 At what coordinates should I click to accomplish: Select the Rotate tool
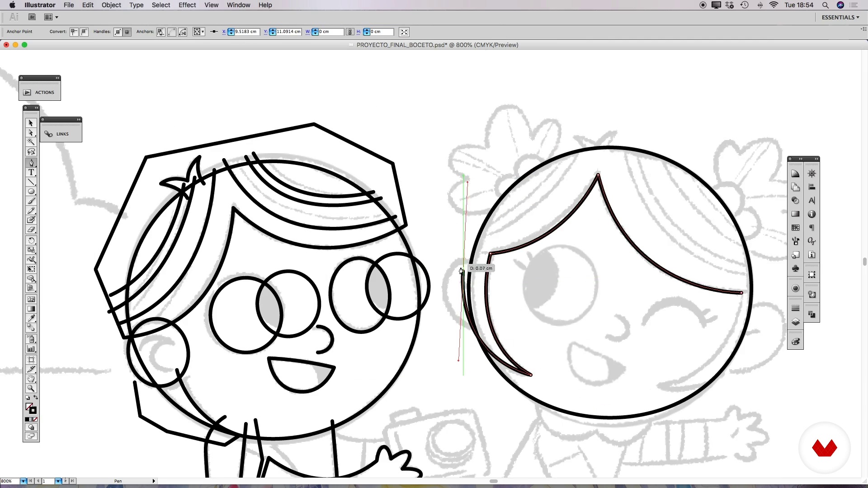click(31, 240)
